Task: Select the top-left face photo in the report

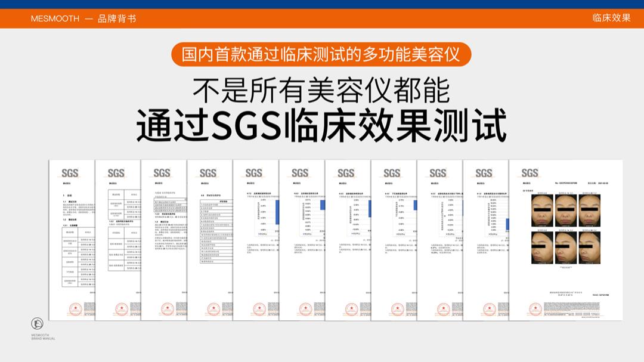Action: click(x=542, y=211)
